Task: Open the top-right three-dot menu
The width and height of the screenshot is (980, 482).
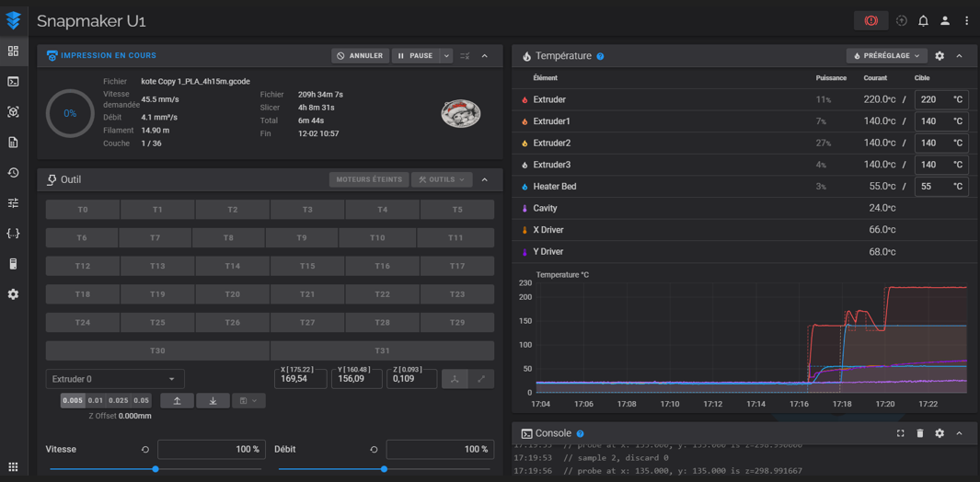Action: (x=967, y=20)
